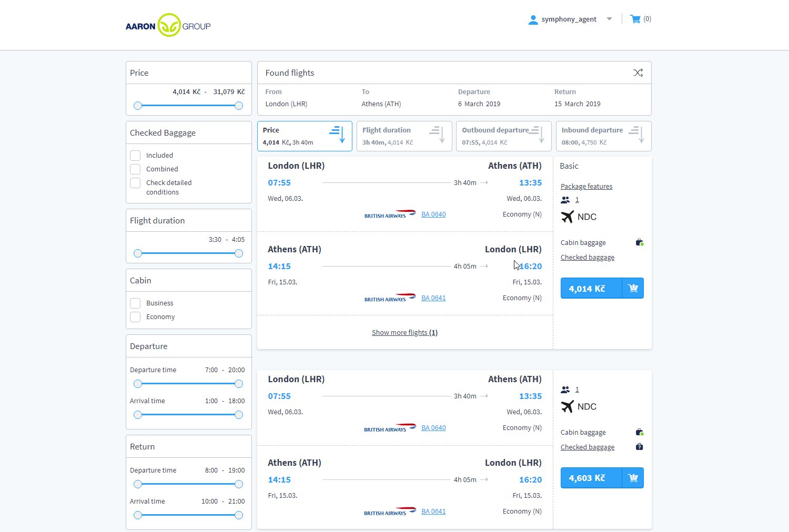Click the Price slider minimum handle

coord(138,106)
